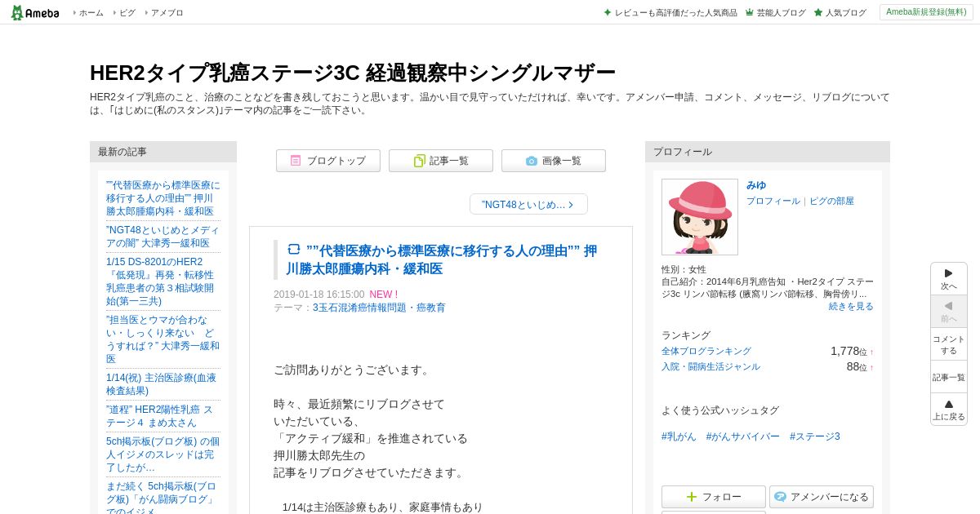Image resolution: width=980 pixels, height=514 pixels.
Task: Open recent post 1/14(祝) 主治医診療
Action: coord(163,384)
